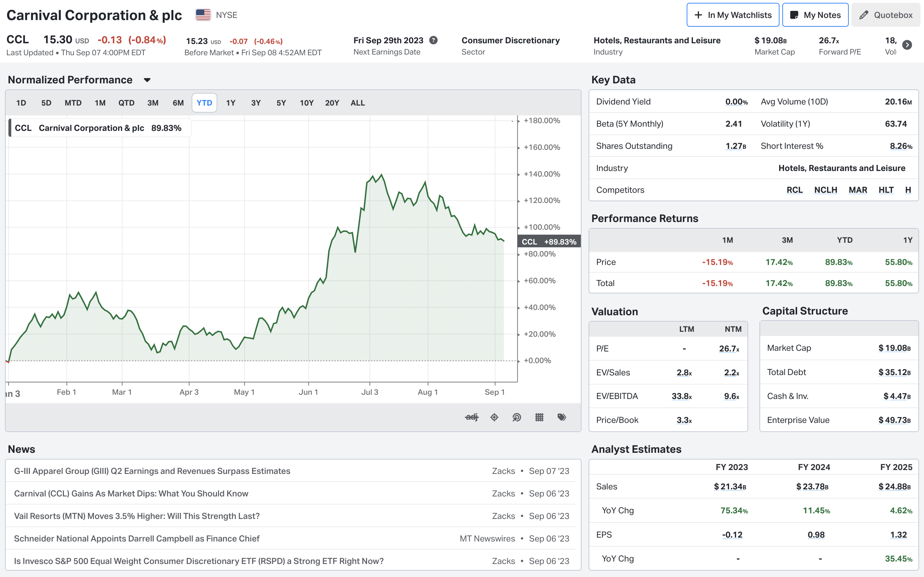Click the Price/Book 3.3x value
The width and height of the screenshot is (924, 577).
(684, 420)
